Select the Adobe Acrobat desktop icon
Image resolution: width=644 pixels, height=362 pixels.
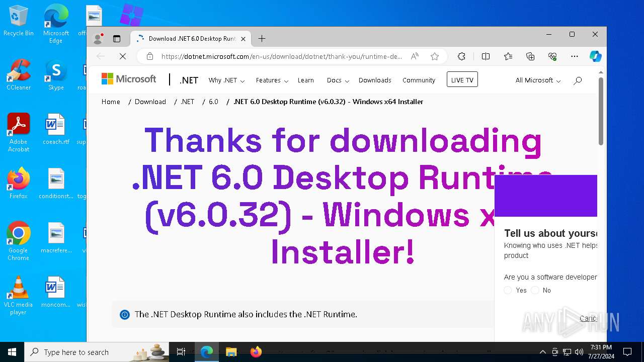19,132
